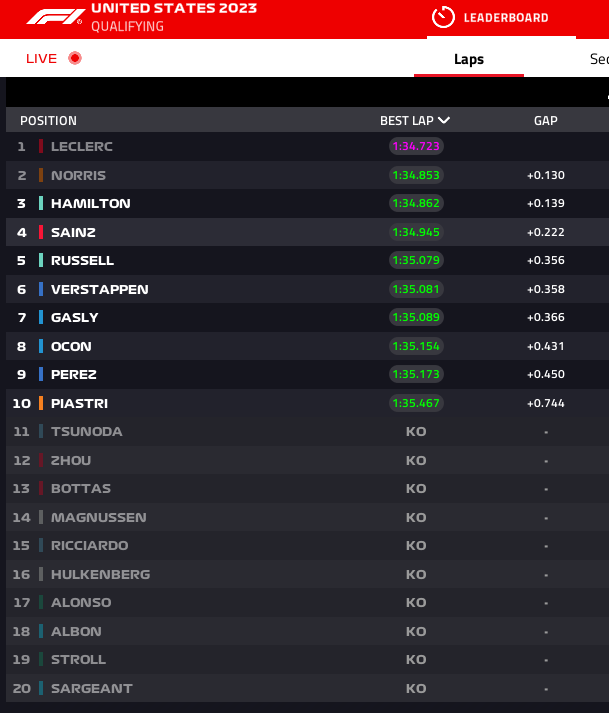Click the Leaderboard stopwatch icon

point(443,17)
